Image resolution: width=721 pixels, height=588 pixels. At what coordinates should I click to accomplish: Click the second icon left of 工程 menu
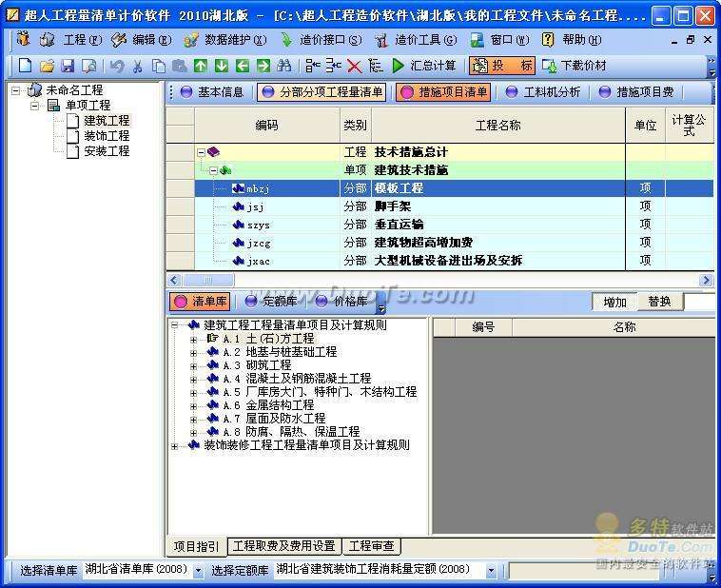point(47,40)
